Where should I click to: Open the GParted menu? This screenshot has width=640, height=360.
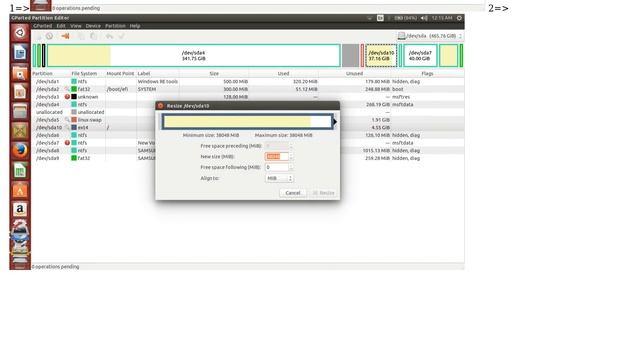[x=42, y=26]
